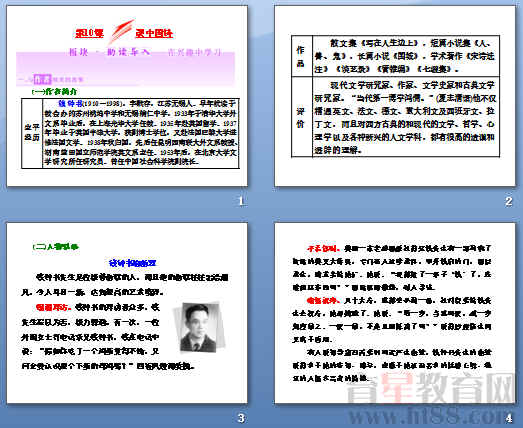Select slide 2 thumbnail with works table
Viewport: 523px width, 428px height.
(x=395, y=96)
